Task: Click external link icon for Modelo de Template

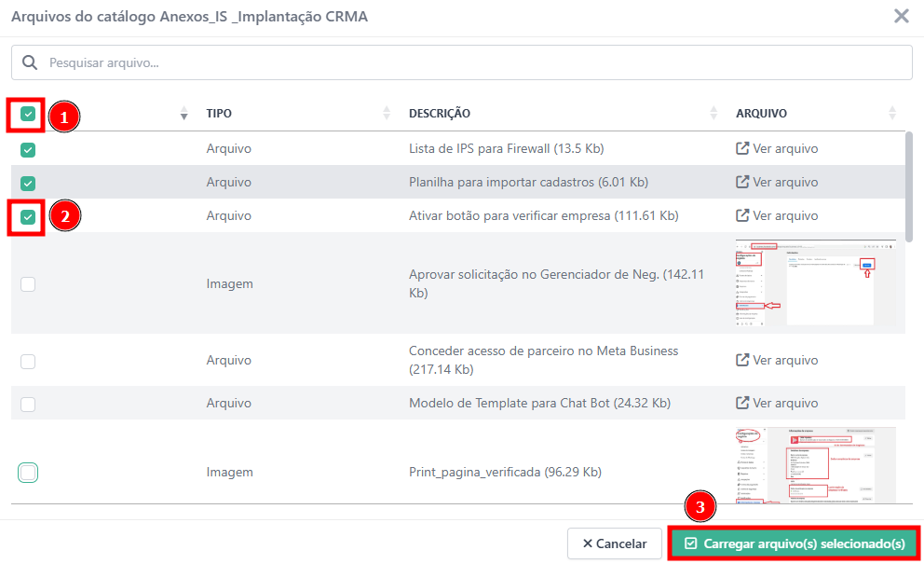Action: tap(742, 403)
